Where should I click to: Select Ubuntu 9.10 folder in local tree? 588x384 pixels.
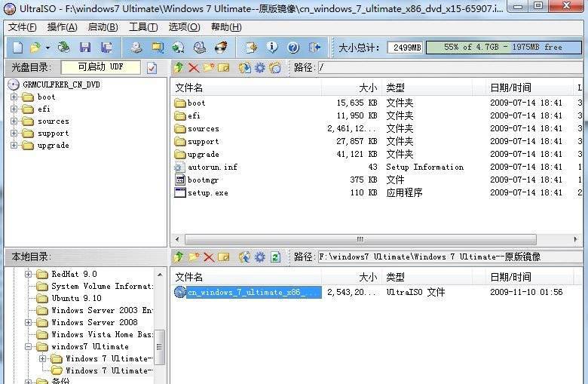[76, 298]
